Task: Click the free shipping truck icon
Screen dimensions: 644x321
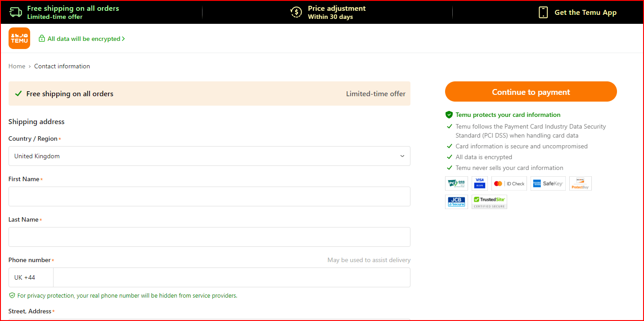Action: pyautogui.click(x=15, y=12)
